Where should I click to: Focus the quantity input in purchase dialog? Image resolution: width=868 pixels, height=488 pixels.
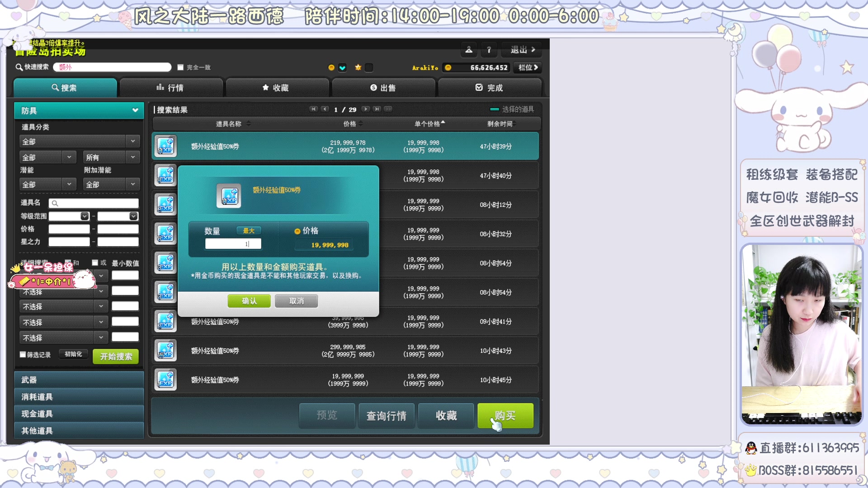pyautogui.click(x=233, y=244)
